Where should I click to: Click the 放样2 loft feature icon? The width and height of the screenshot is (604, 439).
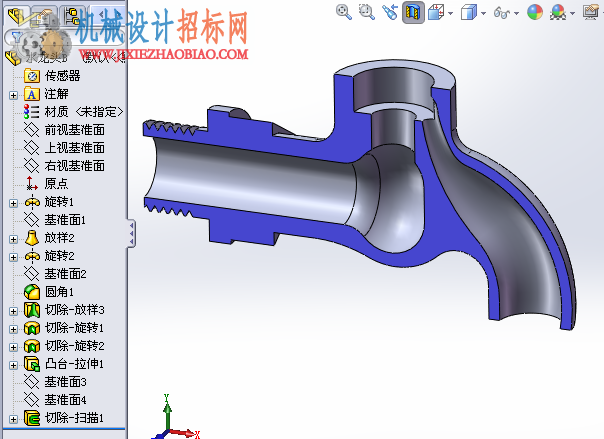32,238
